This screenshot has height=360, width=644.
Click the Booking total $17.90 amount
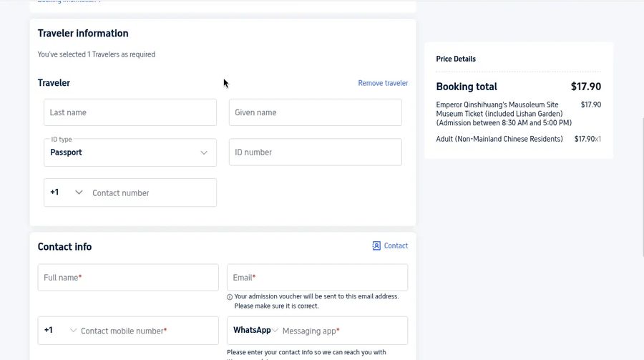click(x=585, y=87)
